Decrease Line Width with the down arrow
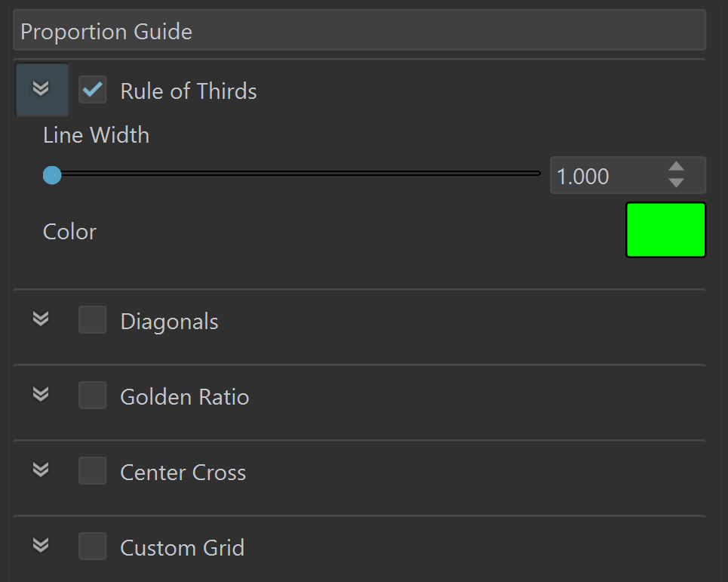Viewport: 728px width, 582px height. (x=676, y=183)
